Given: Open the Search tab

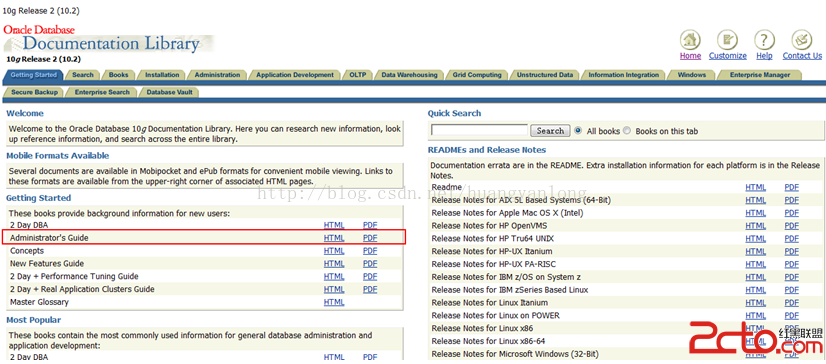Looking at the screenshot, I should click(83, 75).
